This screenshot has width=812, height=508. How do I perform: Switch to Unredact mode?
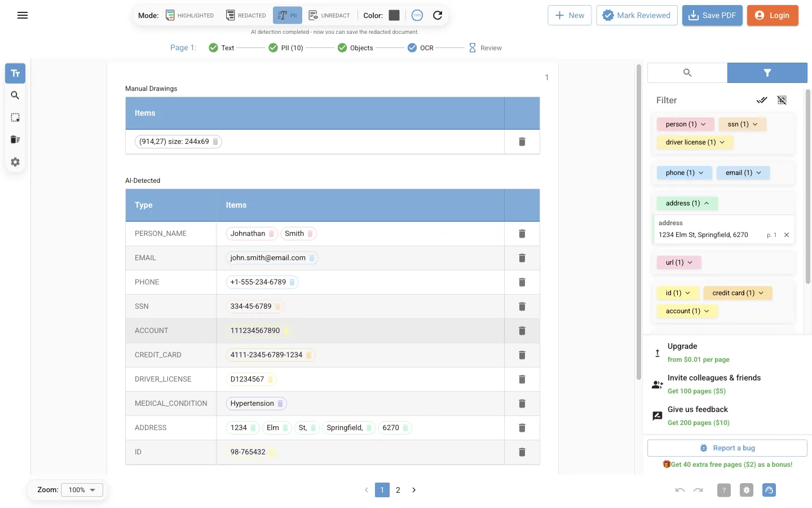coord(329,15)
